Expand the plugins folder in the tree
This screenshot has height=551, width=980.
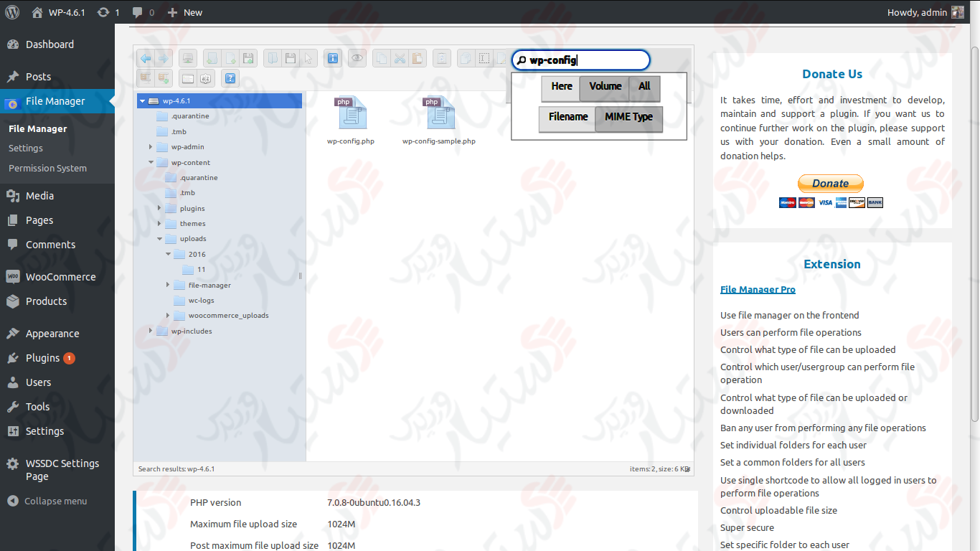pos(161,208)
